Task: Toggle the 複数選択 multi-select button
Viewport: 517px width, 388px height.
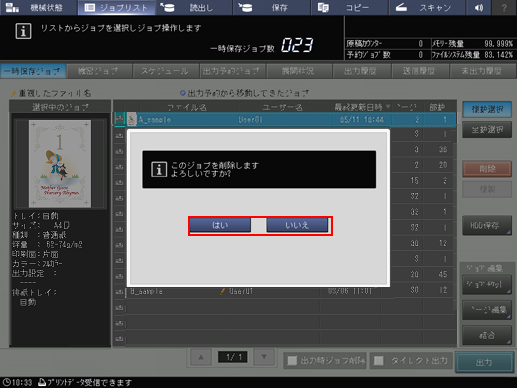Action: (487, 109)
